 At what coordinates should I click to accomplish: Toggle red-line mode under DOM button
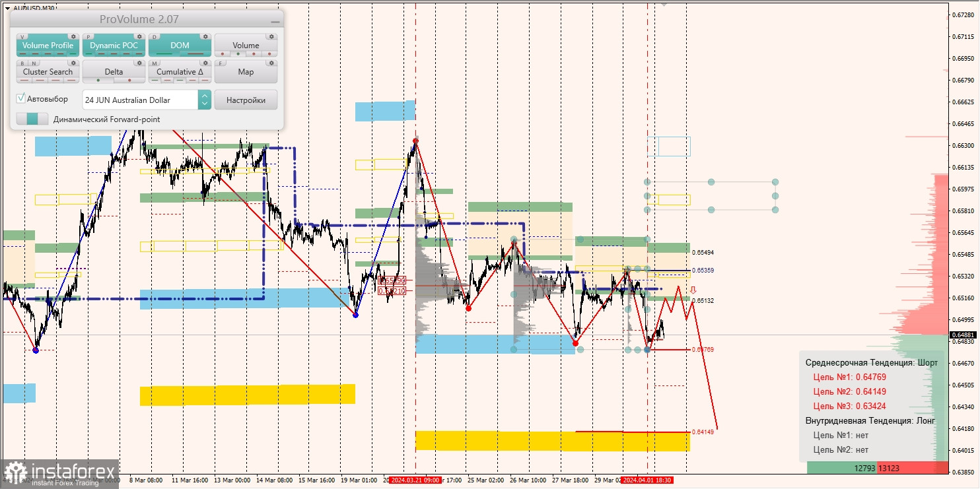pos(195,54)
